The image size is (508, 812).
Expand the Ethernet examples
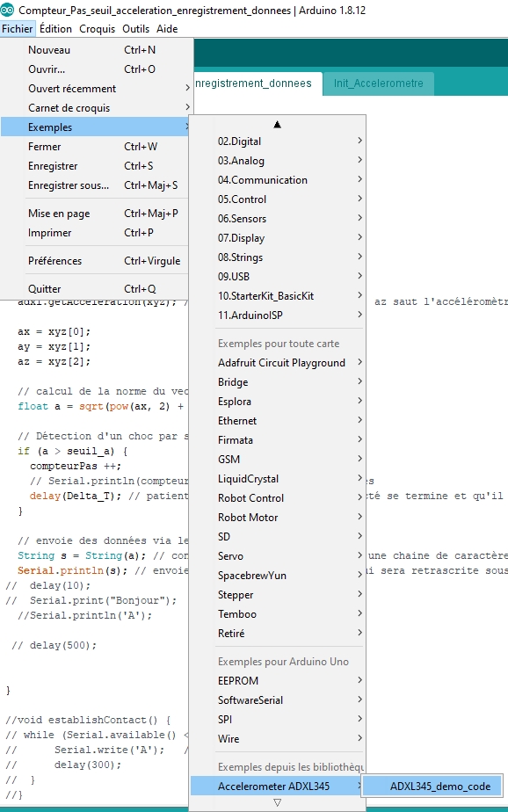[278, 421]
